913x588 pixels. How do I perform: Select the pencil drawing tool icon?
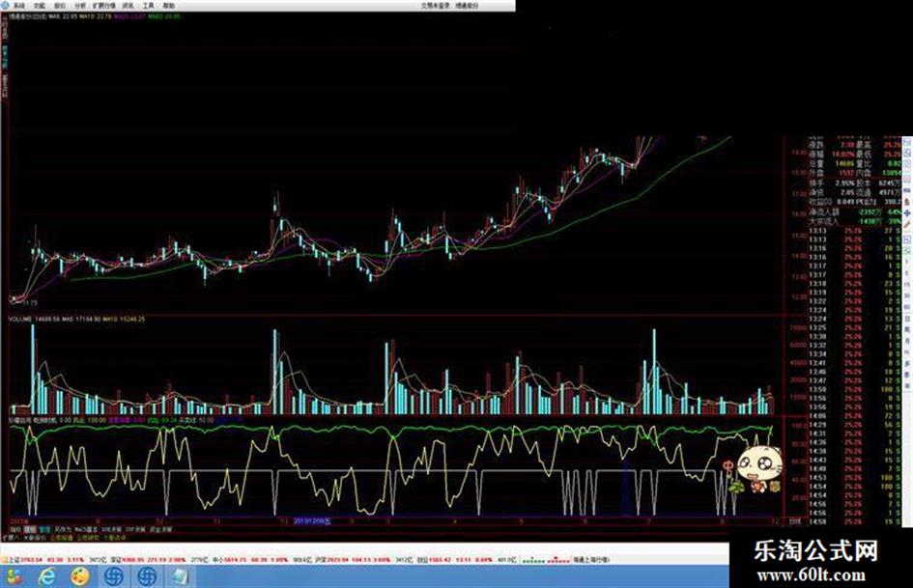tap(906, 224)
